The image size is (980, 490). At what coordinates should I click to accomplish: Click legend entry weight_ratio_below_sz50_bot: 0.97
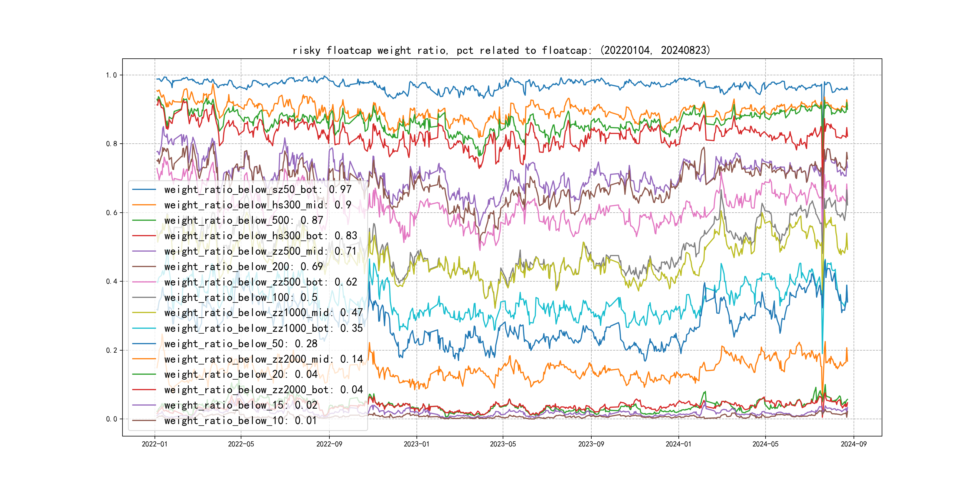258,189
